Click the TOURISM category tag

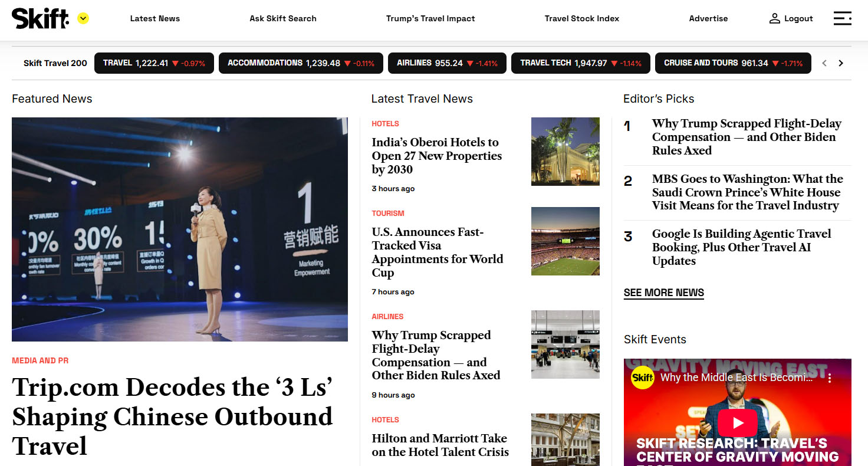pos(387,213)
